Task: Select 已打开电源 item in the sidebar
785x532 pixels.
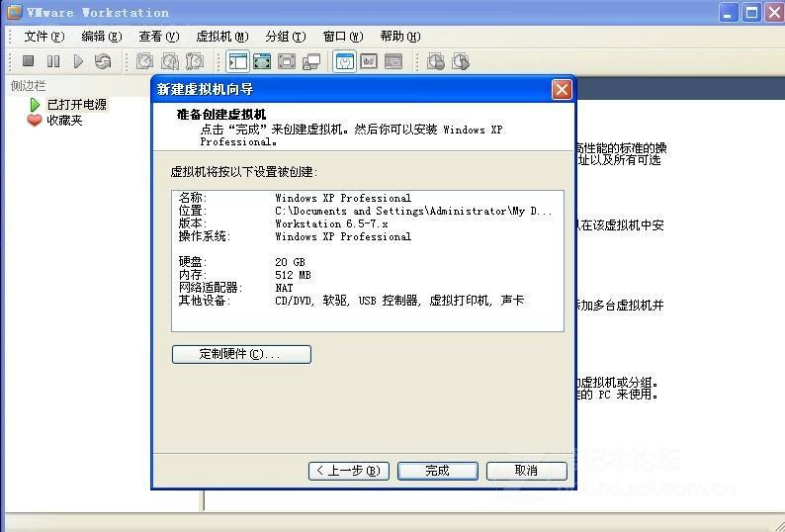Action: (76, 104)
